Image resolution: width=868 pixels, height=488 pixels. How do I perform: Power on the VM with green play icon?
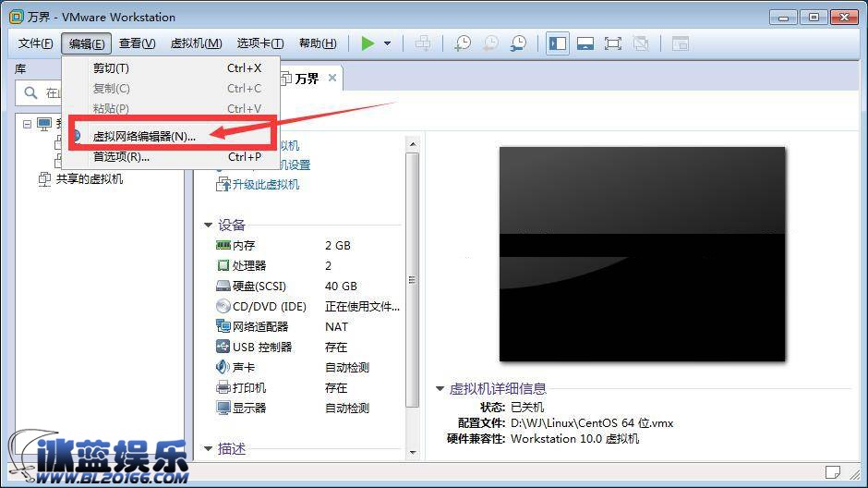368,43
